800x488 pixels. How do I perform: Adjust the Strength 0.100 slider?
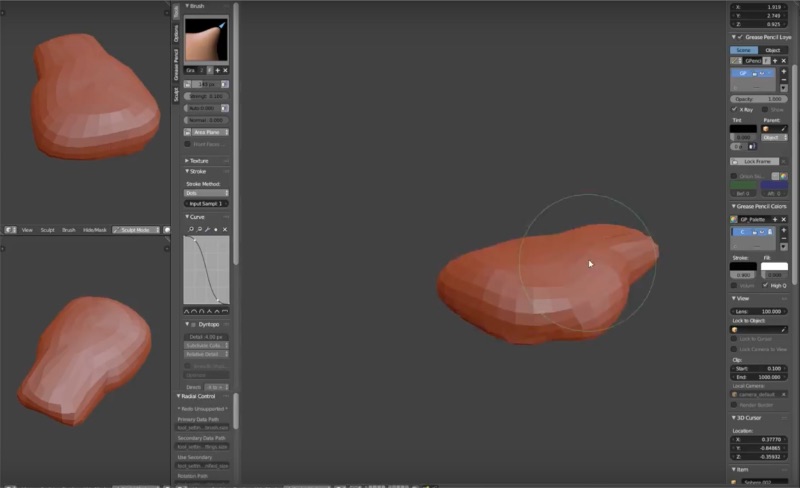[206, 96]
